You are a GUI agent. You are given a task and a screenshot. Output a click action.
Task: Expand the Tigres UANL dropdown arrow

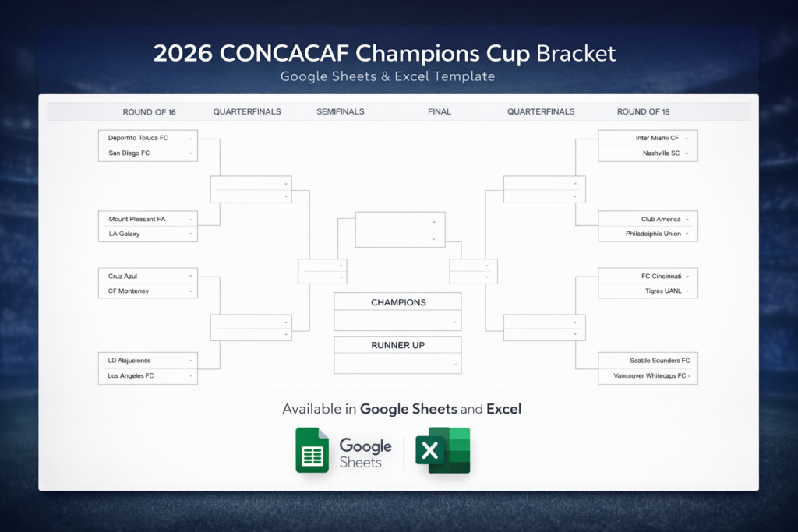[x=687, y=291]
